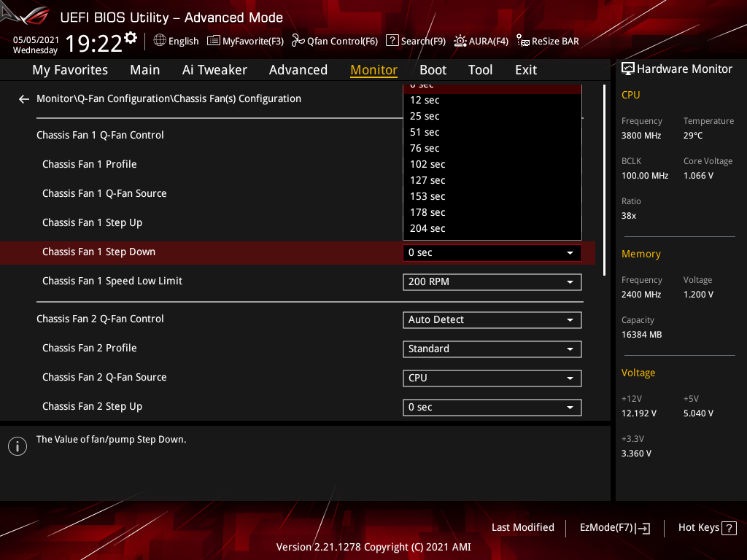Choose 25 sec option
This screenshot has width=747, height=560.
[x=492, y=116]
